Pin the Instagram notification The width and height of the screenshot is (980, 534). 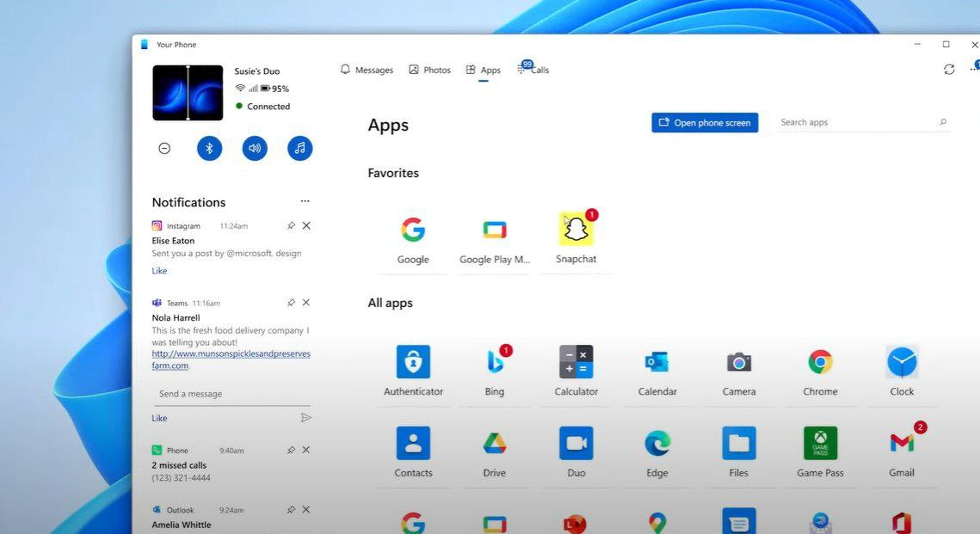pyautogui.click(x=291, y=225)
